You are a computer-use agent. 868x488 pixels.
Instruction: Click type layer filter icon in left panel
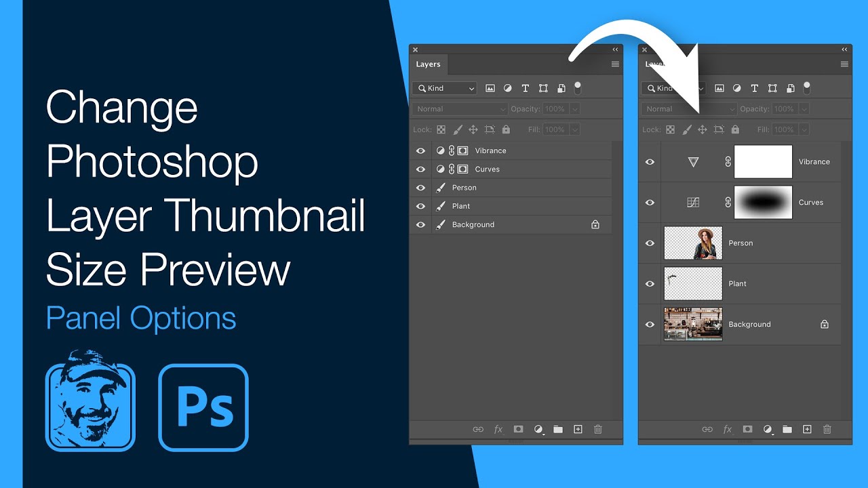(525, 88)
